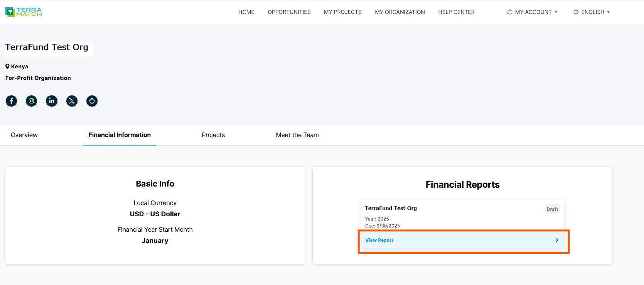Image resolution: width=644 pixels, height=285 pixels.
Task: Click the January start month value
Action: pos(155,241)
